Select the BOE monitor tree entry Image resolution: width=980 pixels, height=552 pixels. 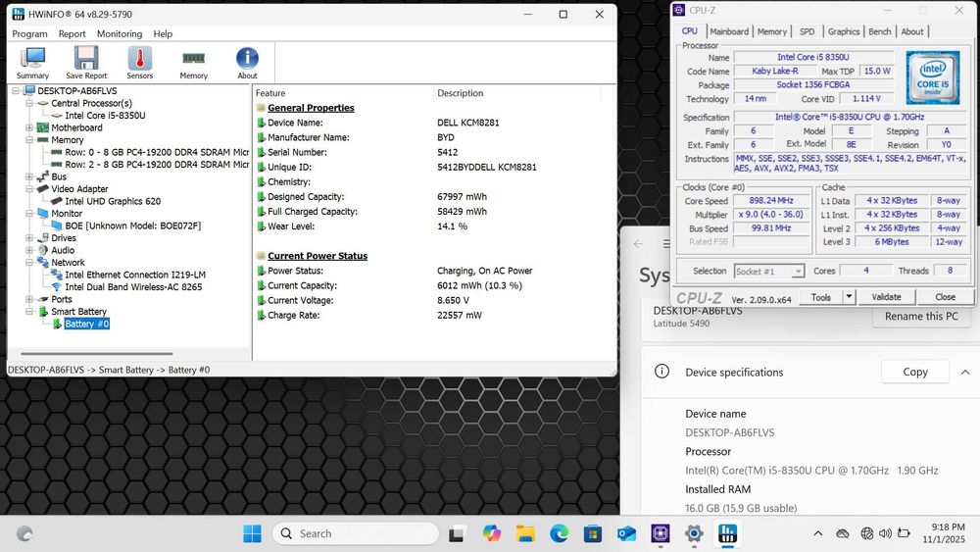click(x=132, y=226)
